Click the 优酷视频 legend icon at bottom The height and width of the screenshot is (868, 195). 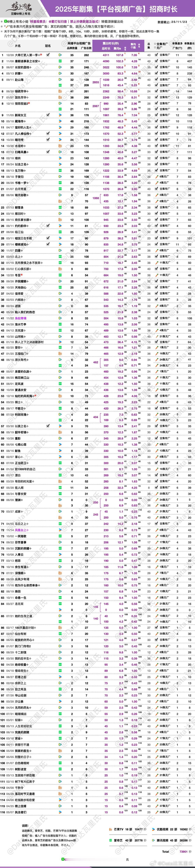point(154,829)
